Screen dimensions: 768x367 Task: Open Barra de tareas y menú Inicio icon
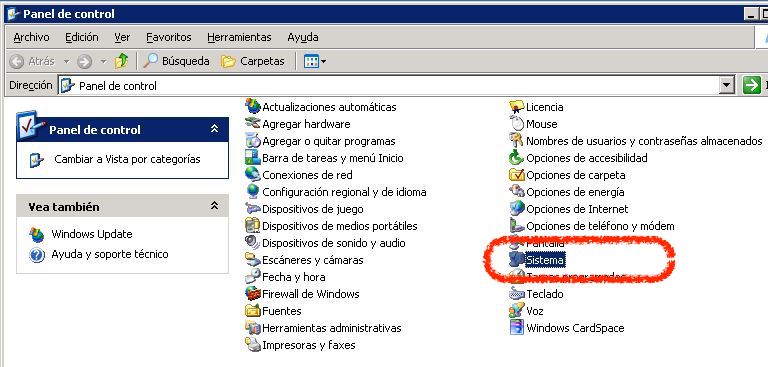(x=253, y=158)
